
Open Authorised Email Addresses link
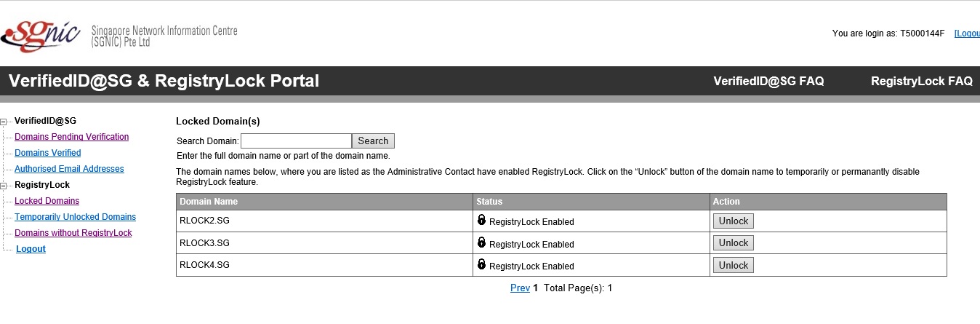pos(69,169)
